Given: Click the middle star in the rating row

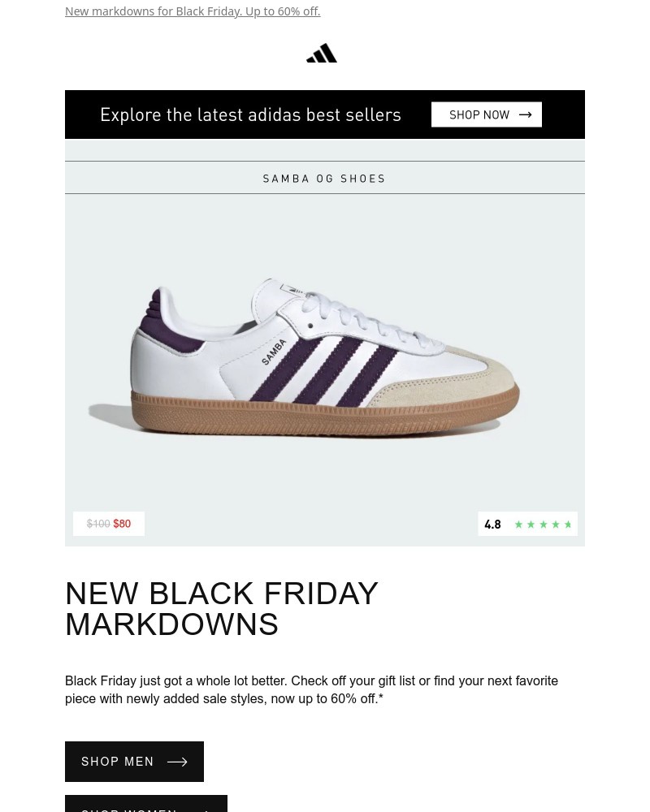Looking at the screenshot, I should tap(543, 524).
